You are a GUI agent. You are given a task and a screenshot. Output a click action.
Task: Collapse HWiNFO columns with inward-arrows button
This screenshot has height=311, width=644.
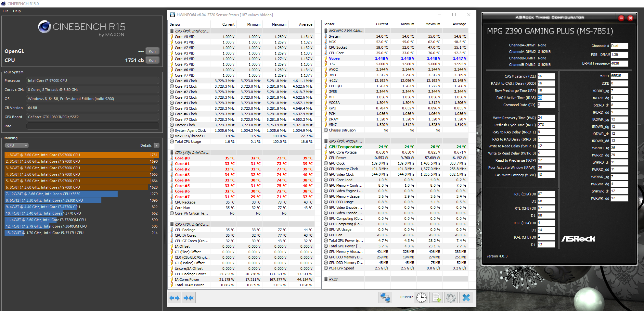(x=188, y=298)
